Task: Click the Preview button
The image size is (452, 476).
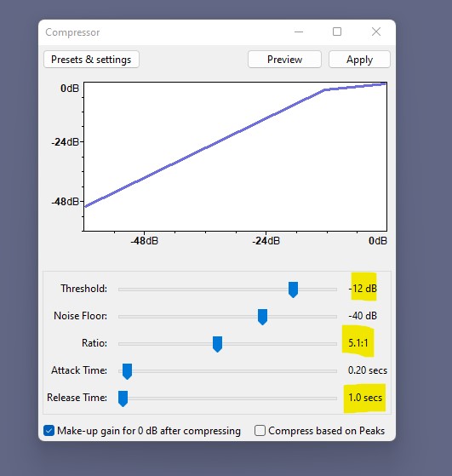Action: [284, 60]
